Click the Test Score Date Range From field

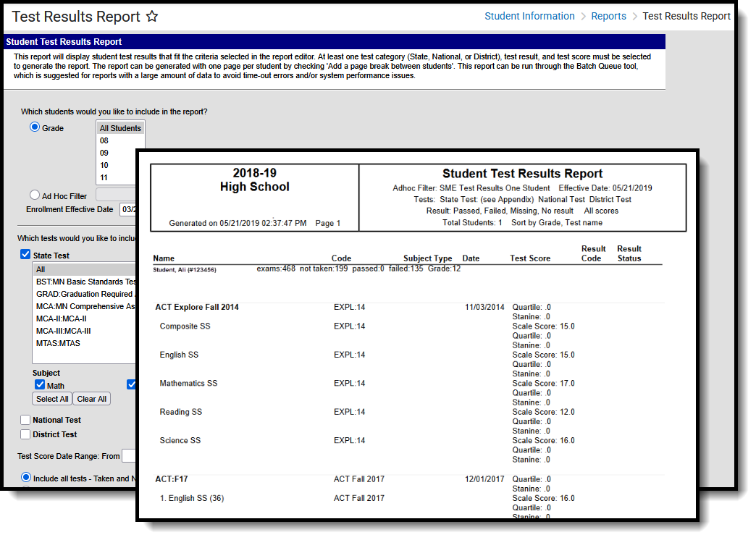pos(129,456)
